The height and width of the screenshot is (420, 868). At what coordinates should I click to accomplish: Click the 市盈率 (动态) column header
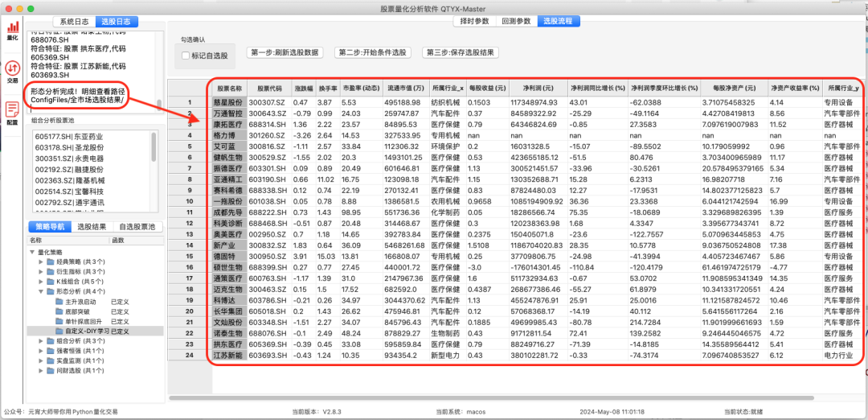tap(361, 88)
